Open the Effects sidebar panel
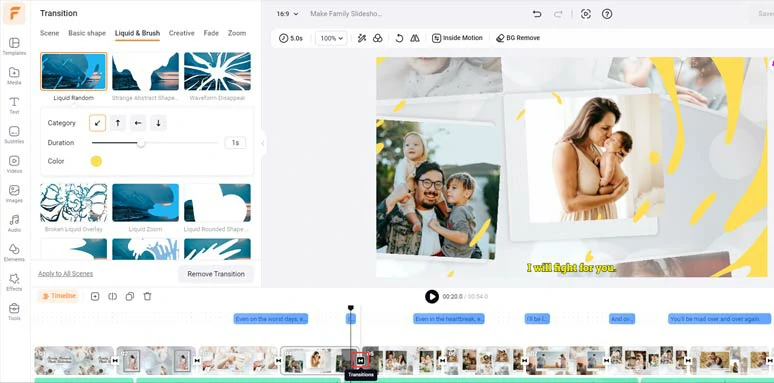774x383 pixels. point(14,282)
